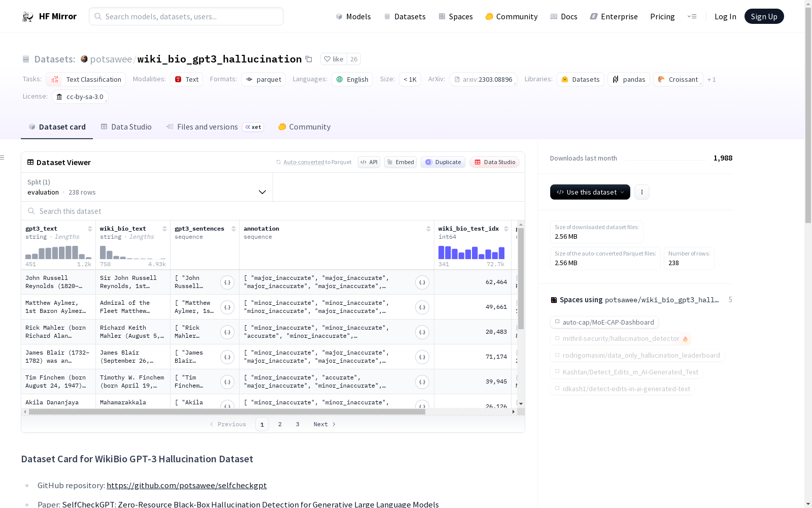
Task: Click the cc-by-sa-3.0 license tag
Action: click(80, 97)
